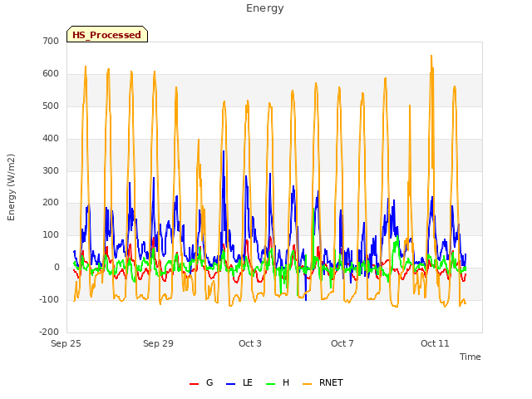Toggle the H series legend entry
This screenshot has height=399, width=532.
click(278, 382)
